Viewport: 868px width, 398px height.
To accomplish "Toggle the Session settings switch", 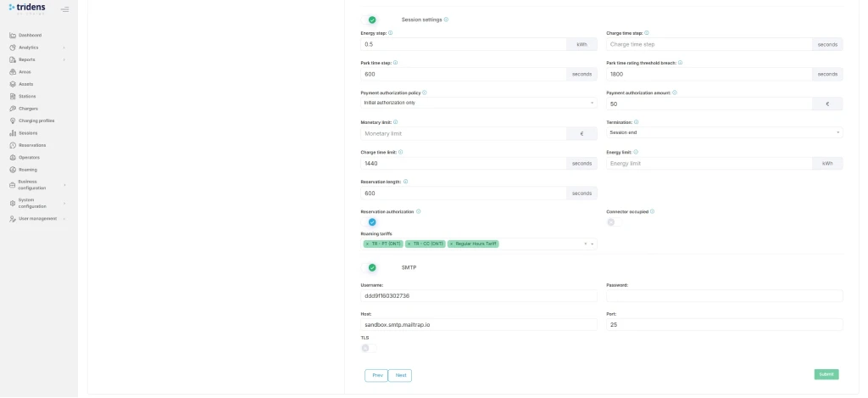I will 370,20.
